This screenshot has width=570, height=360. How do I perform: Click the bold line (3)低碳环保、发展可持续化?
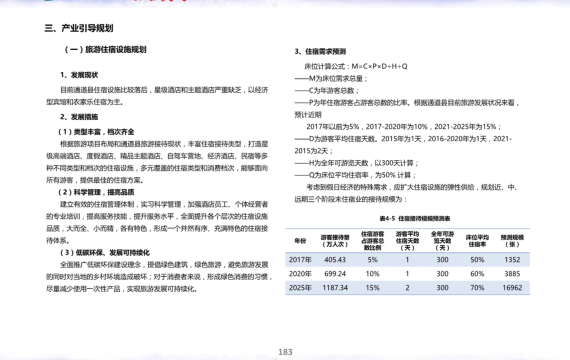tap(105, 252)
